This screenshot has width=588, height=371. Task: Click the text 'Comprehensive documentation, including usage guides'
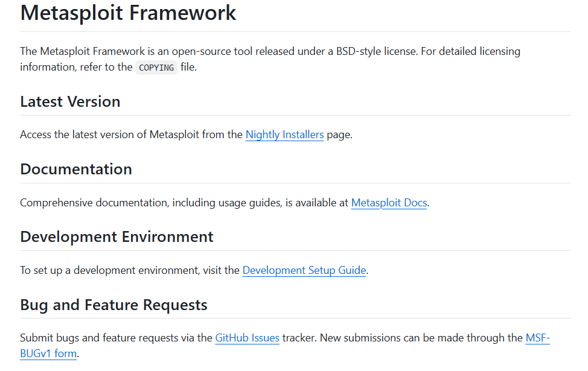[x=151, y=203]
